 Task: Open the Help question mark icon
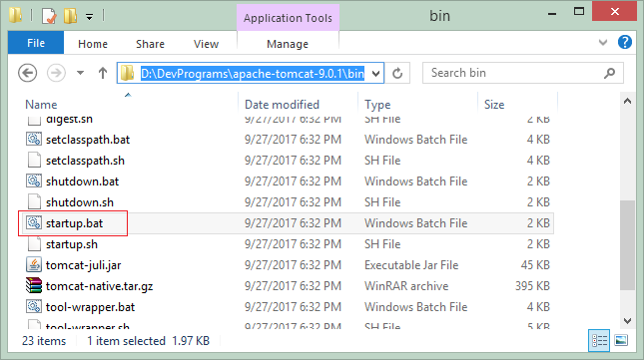[x=625, y=42]
